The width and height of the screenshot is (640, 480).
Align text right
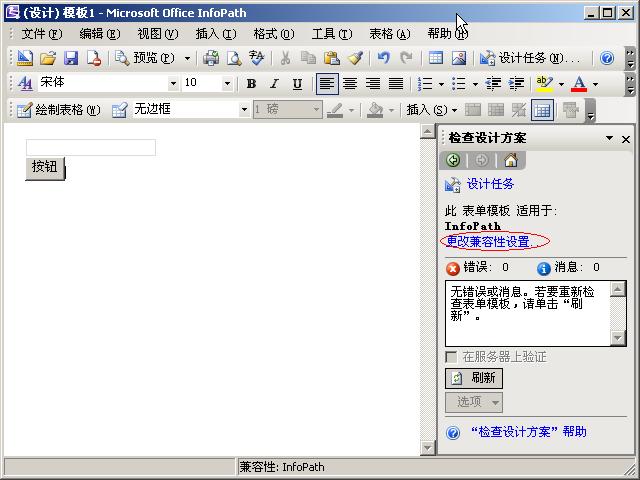373,84
